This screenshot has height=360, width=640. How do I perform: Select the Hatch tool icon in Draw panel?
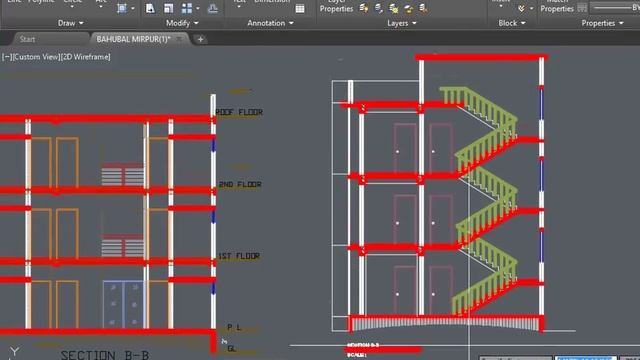click(122, 8)
